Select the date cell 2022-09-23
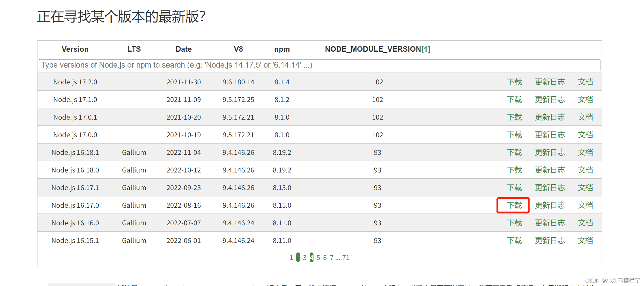 (x=183, y=188)
